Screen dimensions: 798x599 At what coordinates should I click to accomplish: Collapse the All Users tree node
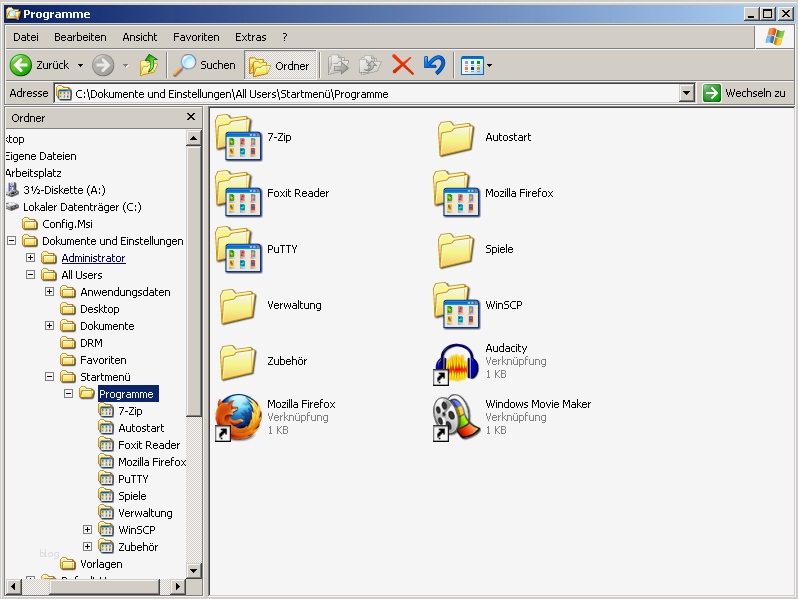click(x=31, y=275)
